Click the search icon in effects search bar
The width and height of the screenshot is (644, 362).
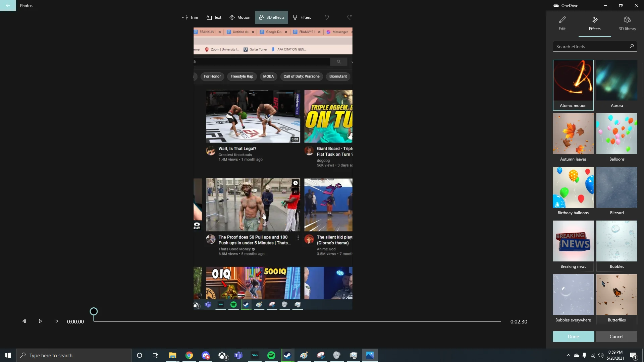point(632,46)
